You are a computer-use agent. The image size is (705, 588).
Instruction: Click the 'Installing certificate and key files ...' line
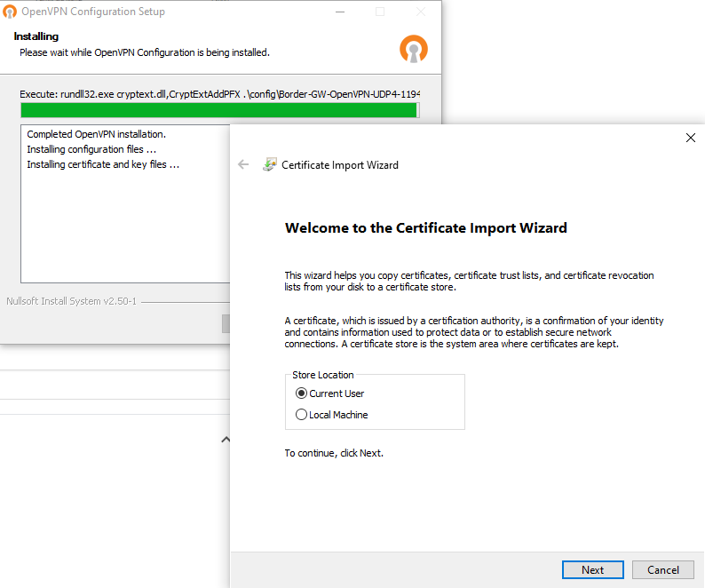pyautogui.click(x=103, y=164)
